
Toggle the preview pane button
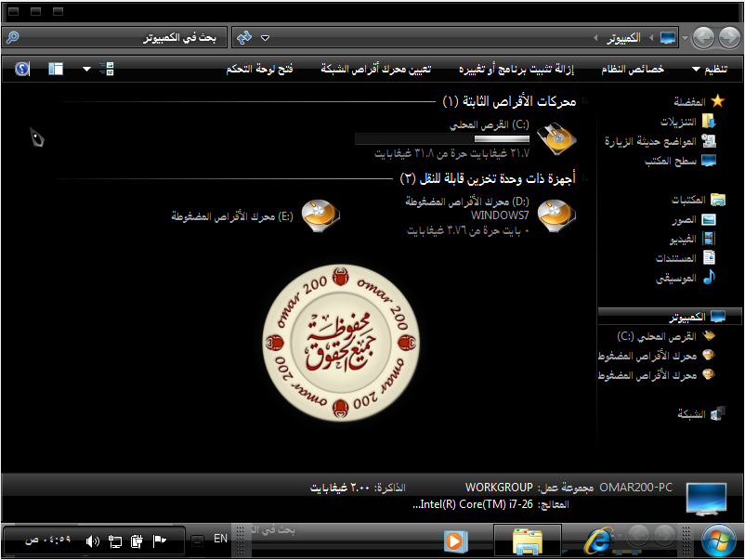tap(56, 69)
